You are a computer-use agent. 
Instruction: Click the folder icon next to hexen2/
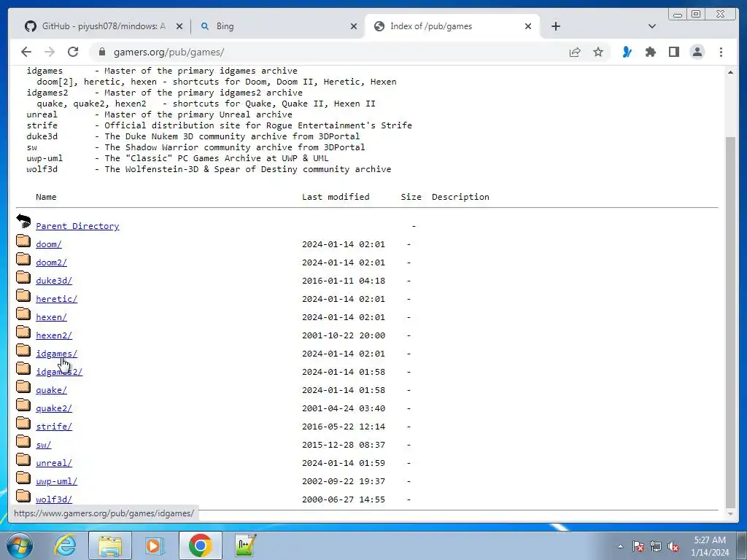(x=23, y=332)
